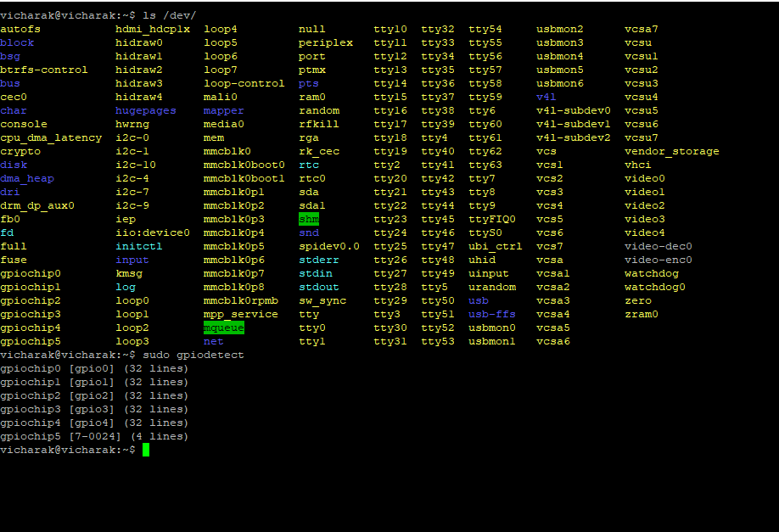Click the v4l-subdev2 device entry
This screenshot has height=532, width=779.
click(x=573, y=137)
